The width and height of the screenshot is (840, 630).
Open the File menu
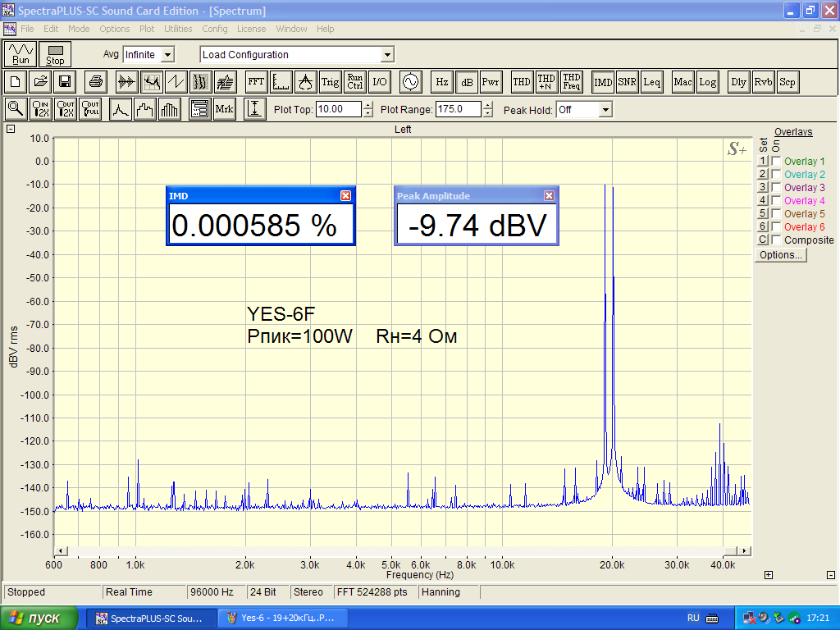click(27, 29)
